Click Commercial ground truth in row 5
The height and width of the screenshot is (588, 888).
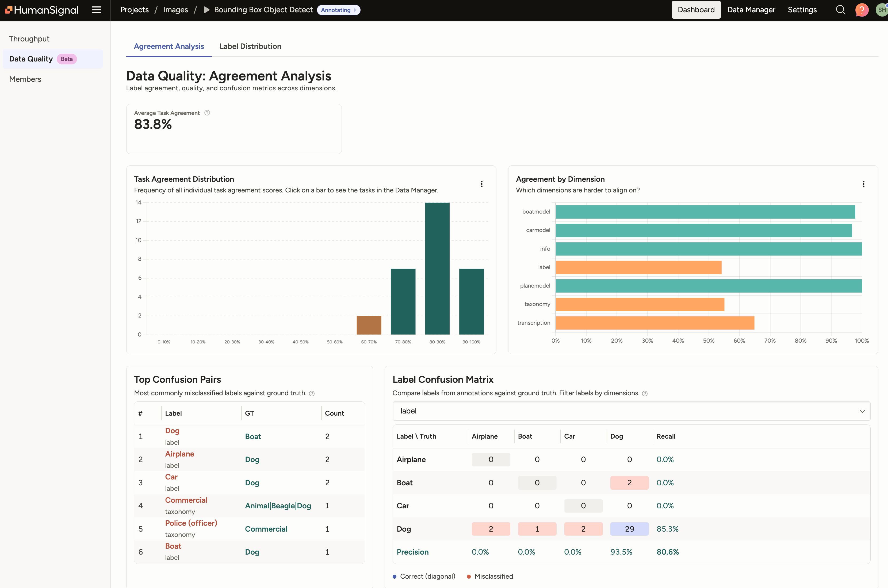click(x=266, y=529)
